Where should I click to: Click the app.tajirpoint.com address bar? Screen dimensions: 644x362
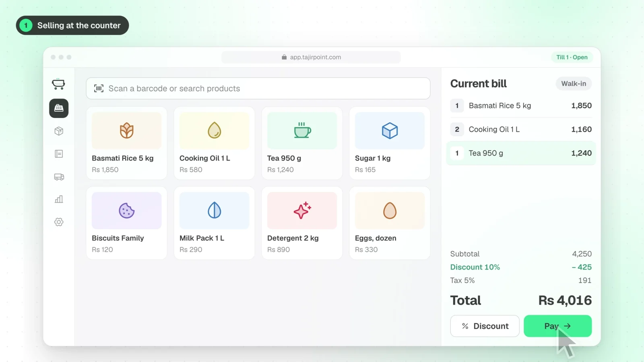(x=311, y=57)
